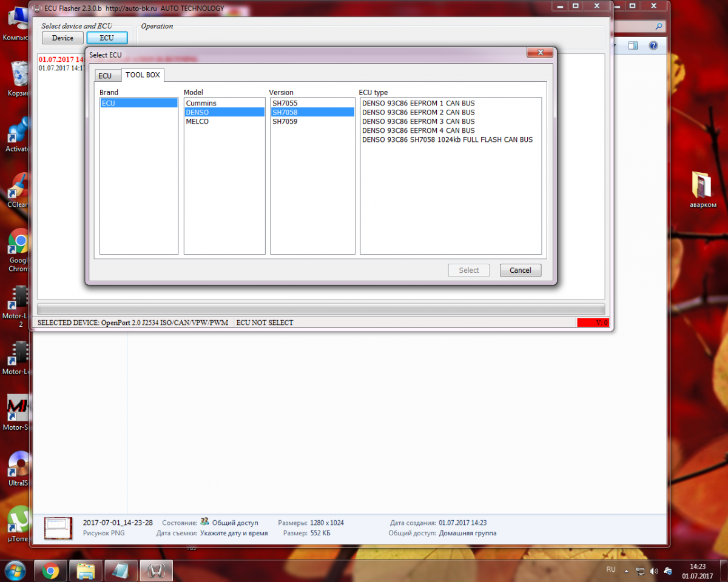Select ECU in the Brand list

[139, 103]
